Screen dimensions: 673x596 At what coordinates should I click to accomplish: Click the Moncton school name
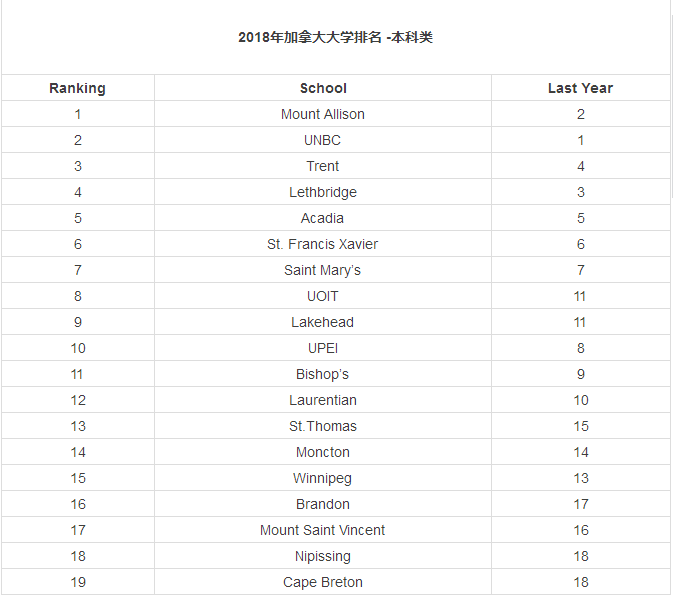pos(323,452)
